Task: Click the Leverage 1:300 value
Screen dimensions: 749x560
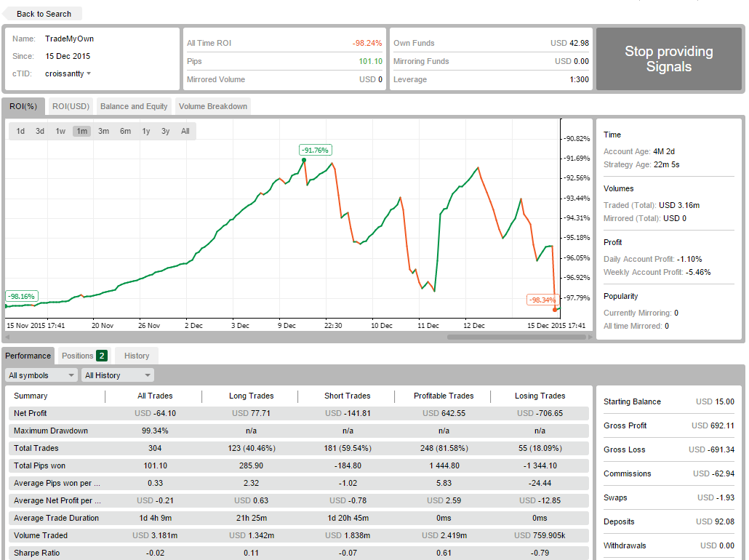Action: pos(579,79)
